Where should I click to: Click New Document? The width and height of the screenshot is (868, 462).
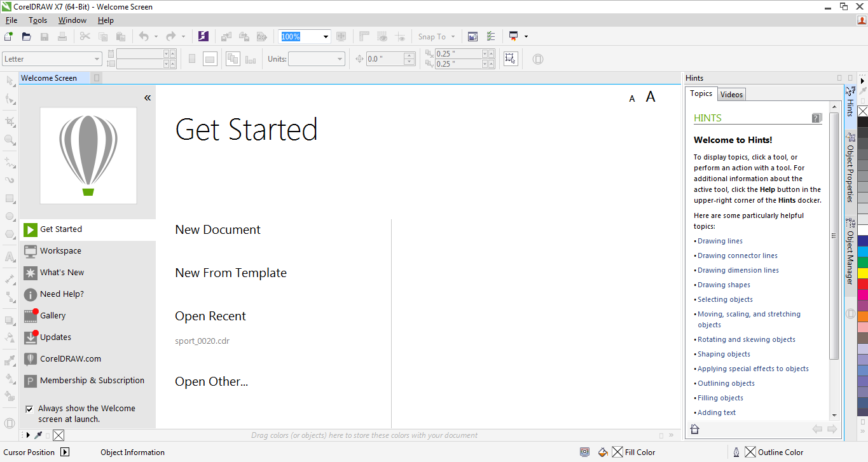click(x=218, y=230)
